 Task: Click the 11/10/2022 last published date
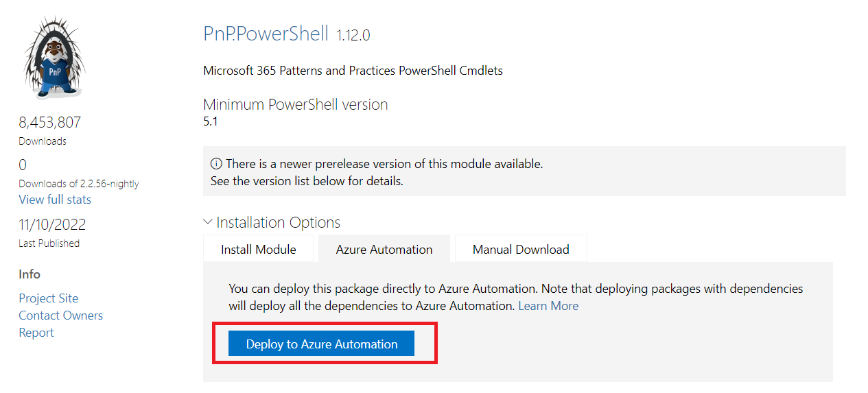52,225
